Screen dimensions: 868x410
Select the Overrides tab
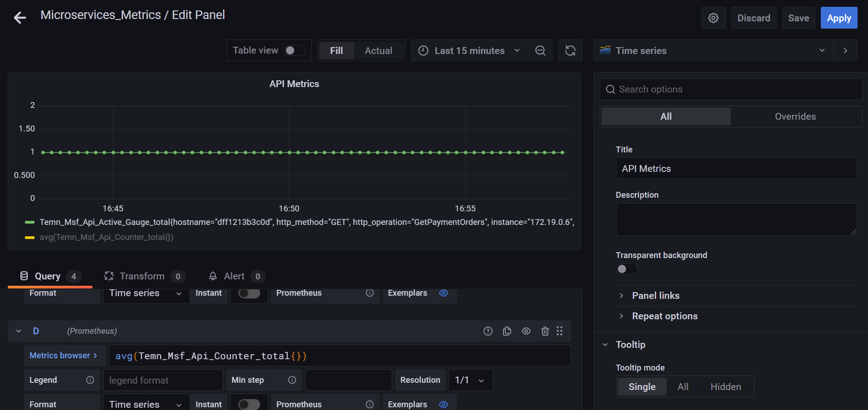pos(795,117)
